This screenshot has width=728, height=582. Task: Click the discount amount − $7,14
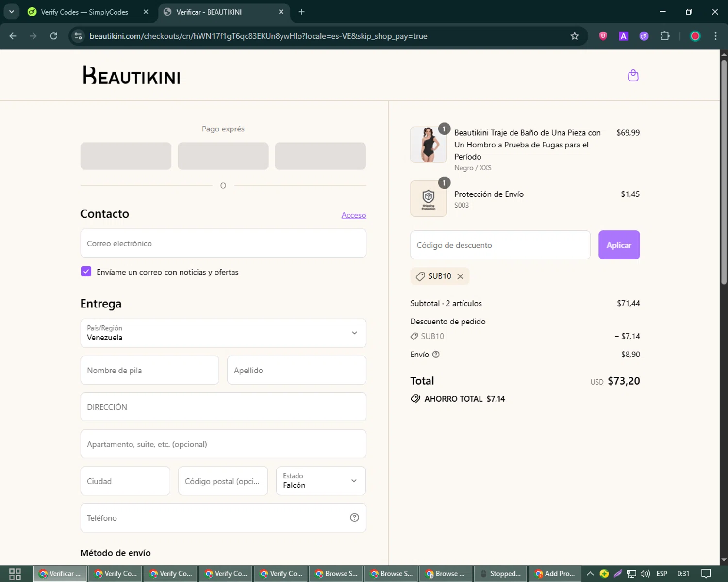(627, 336)
